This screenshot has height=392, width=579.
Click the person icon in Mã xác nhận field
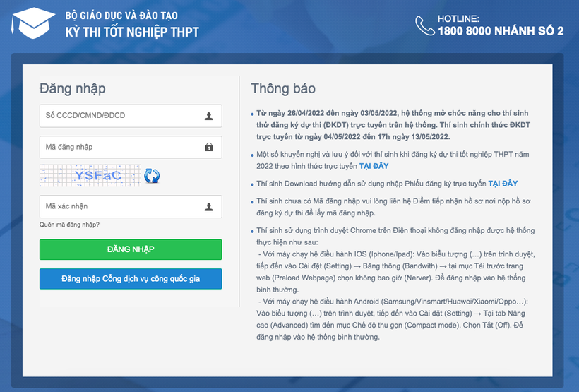pyautogui.click(x=209, y=207)
